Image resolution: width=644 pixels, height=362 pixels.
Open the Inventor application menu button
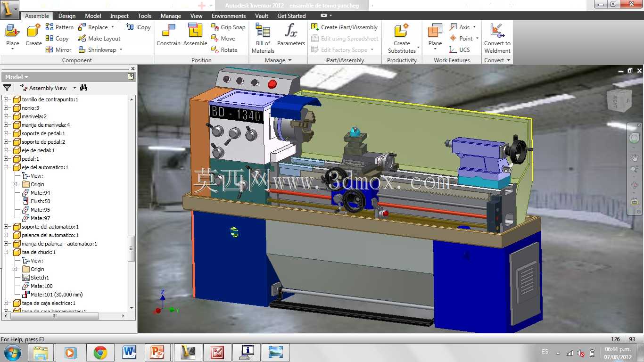click(9, 9)
